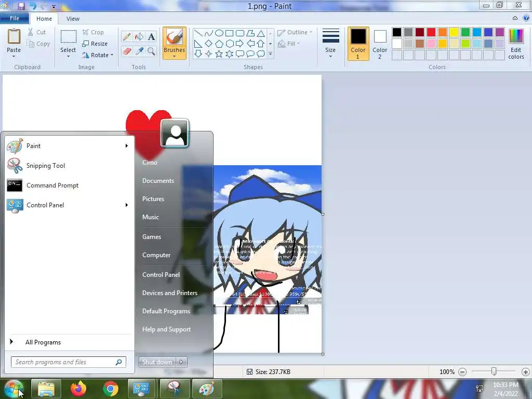Select the Fill with color bucket tool
Screen dimensions: 532x399
(139, 37)
